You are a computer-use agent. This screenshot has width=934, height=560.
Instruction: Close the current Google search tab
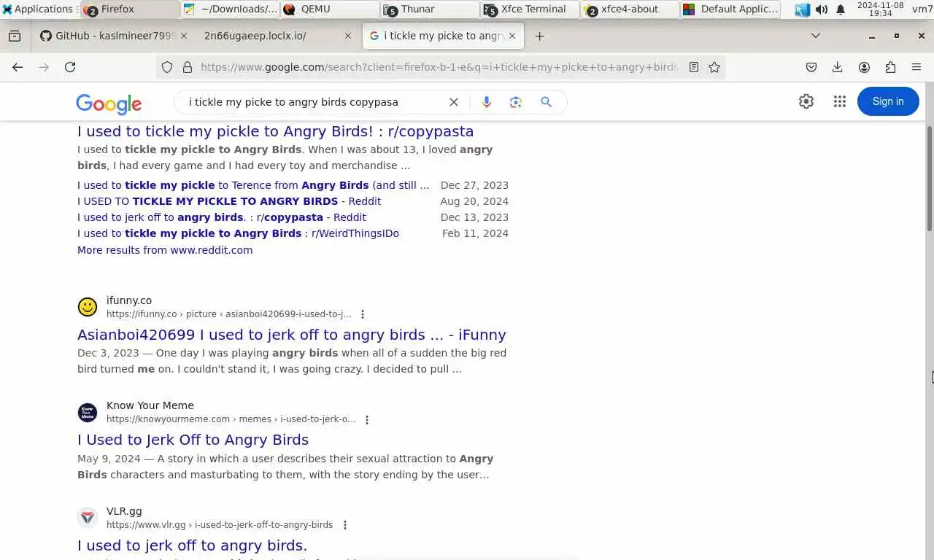pyautogui.click(x=513, y=36)
